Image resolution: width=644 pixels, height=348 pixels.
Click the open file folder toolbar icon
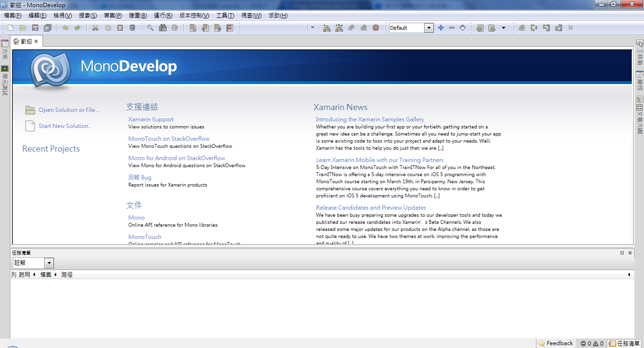click(x=23, y=28)
